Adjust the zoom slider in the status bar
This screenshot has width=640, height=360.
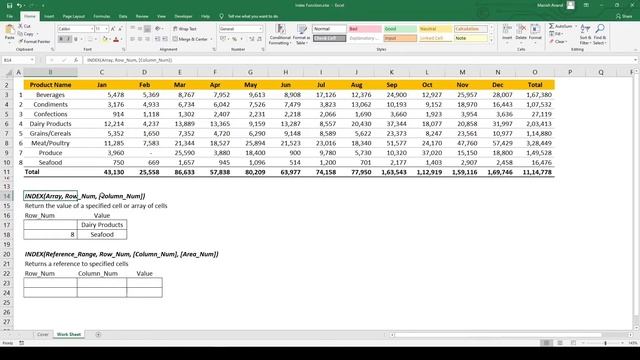[x=605, y=343]
